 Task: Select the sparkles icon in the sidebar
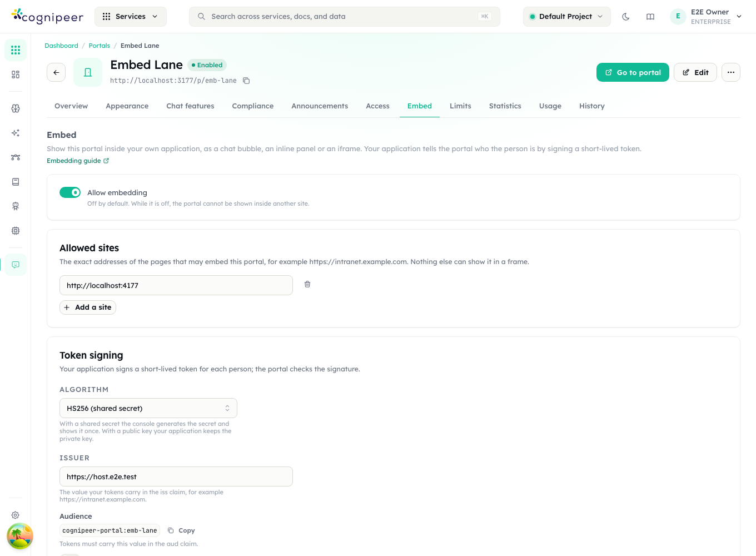pos(16,133)
